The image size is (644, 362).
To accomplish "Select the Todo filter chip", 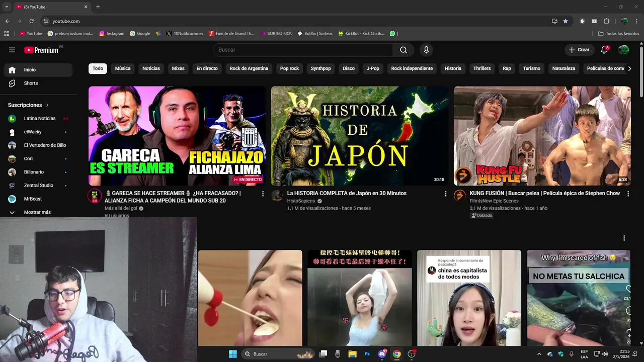I will coord(98,68).
